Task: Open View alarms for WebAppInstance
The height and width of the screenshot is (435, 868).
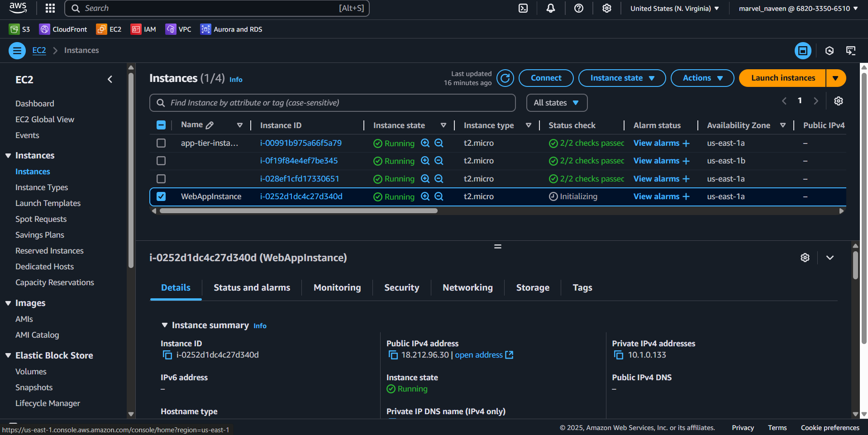Action: (656, 196)
